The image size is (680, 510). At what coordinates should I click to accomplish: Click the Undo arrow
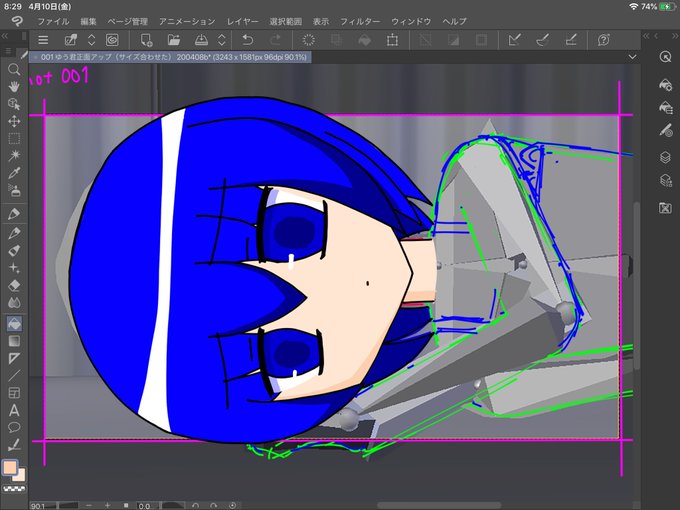click(x=248, y=40)
